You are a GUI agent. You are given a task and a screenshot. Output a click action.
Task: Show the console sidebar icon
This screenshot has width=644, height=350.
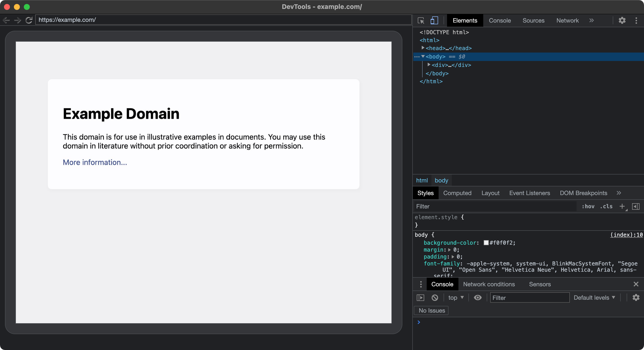(420, 297)
